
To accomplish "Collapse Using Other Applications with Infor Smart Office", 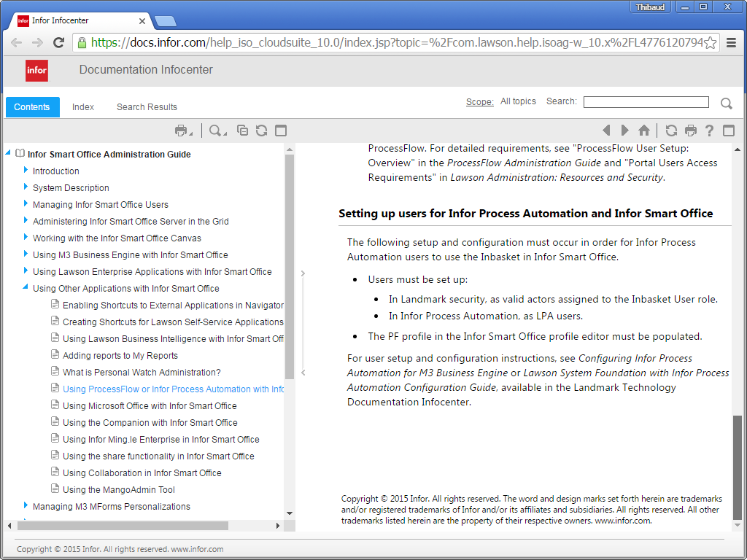I will coord(26,288).
